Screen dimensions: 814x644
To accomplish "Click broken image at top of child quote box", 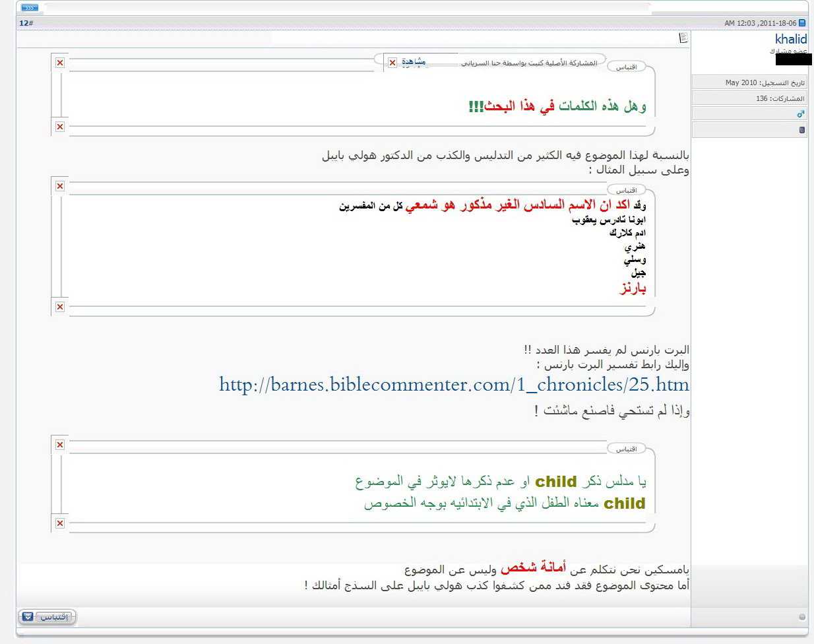I will pos(60,445).
